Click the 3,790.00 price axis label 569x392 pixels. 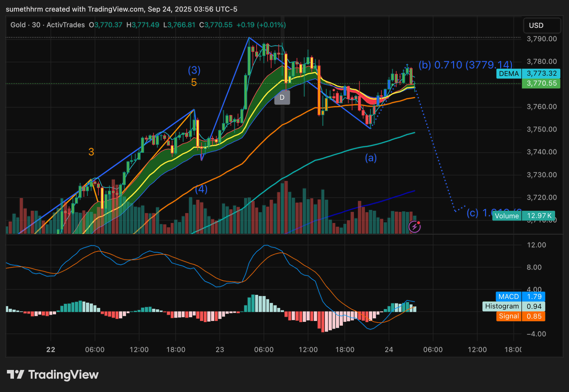(541, 39)
